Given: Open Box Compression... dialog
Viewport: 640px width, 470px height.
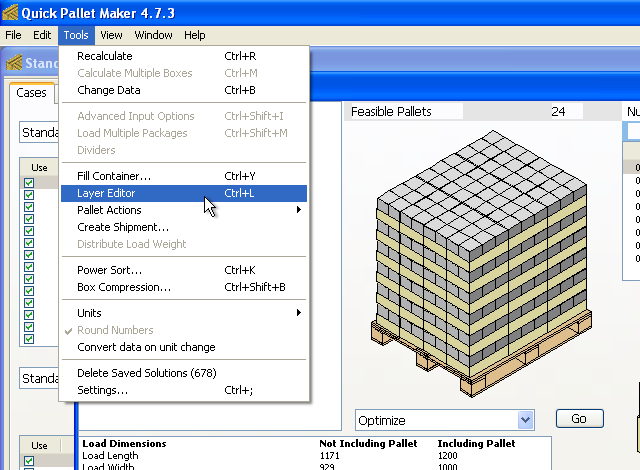Looking at the screenshot, I should point(184,287).
